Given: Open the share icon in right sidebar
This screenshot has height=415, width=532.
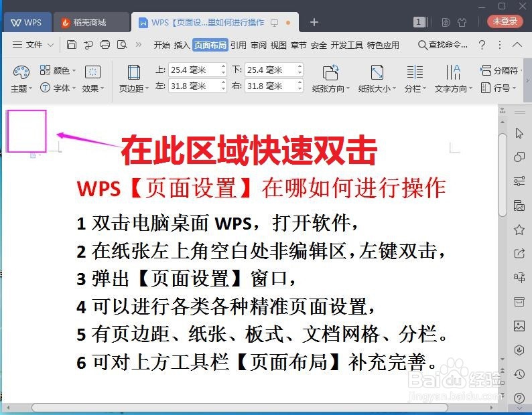Looking at the screenshot, I should pyautogui.click(x=519, y=253).
